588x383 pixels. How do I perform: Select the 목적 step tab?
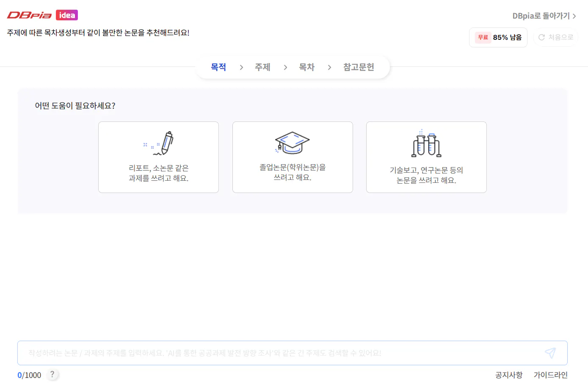click(218, 67)
